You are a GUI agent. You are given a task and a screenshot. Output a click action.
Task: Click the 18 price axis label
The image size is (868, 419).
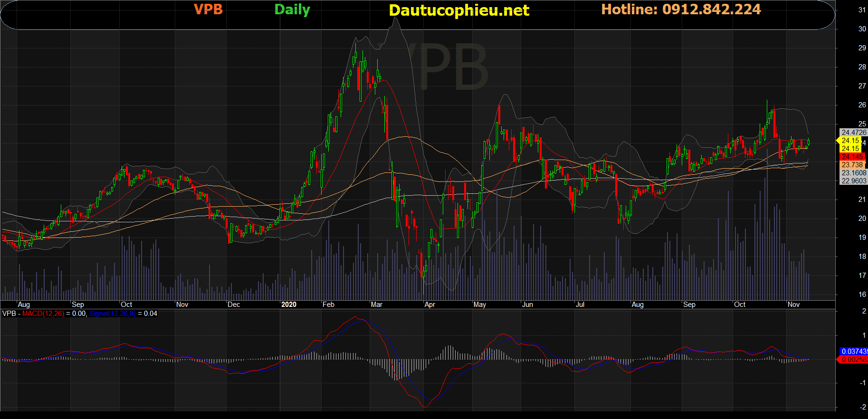coord(862,257)
